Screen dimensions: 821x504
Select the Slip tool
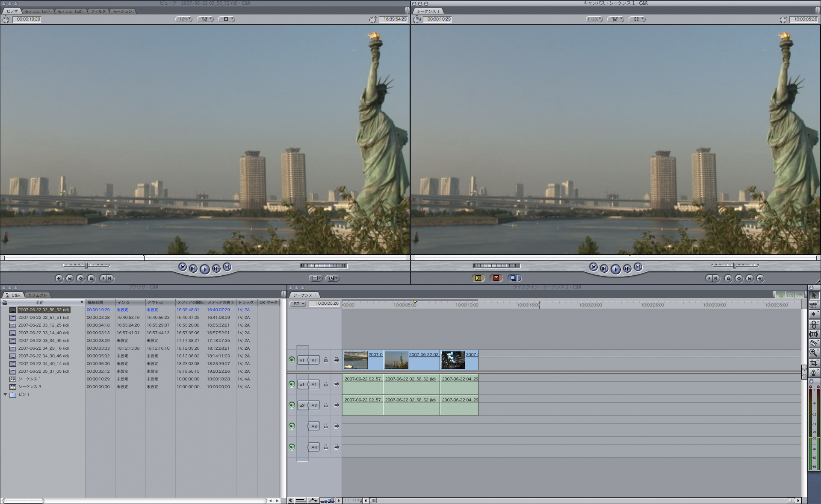point(814,334)
